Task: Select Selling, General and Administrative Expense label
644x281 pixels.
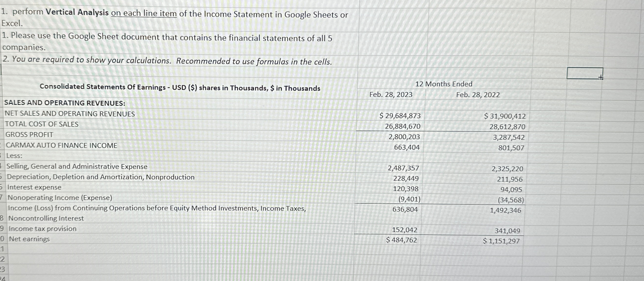Action: coord(77,167)
